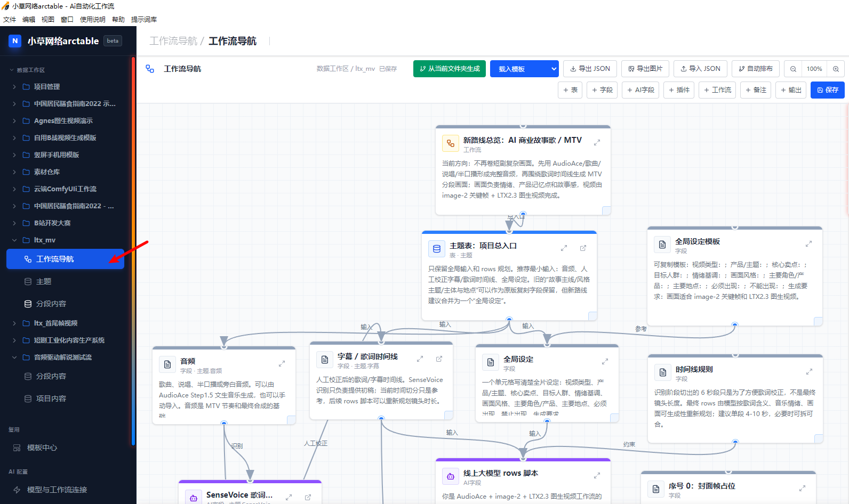Click the 新路线总览 workflow node icon
Viewport: 849px width, 504px height.
451,143
